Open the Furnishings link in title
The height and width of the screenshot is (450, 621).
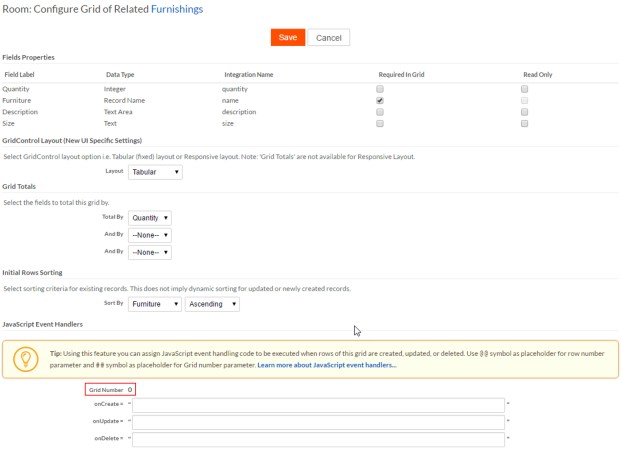[176, 9]
